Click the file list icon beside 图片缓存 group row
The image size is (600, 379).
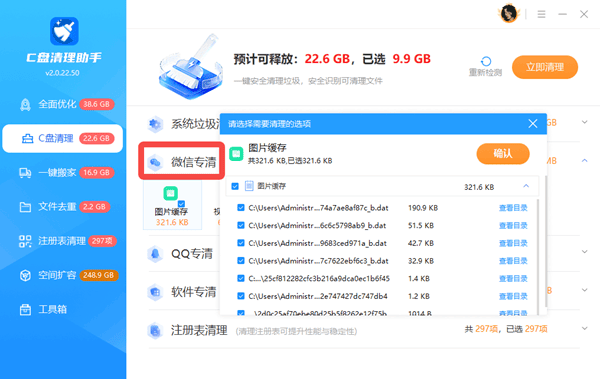[x=249, y=186]
